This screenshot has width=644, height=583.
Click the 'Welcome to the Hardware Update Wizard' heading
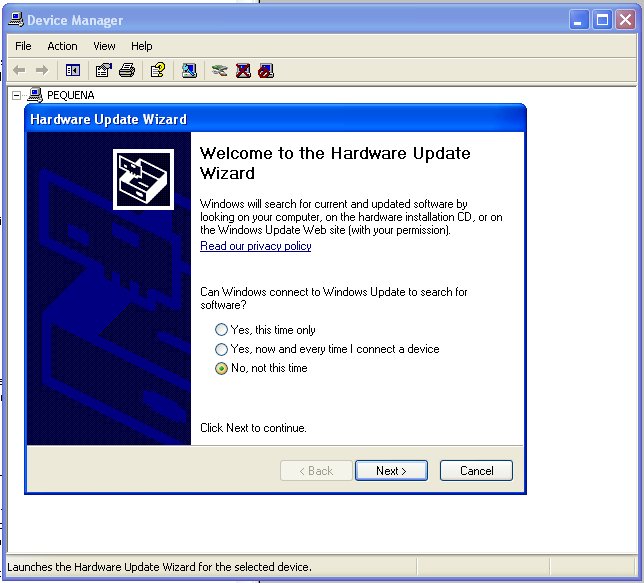tap(335, 163)
